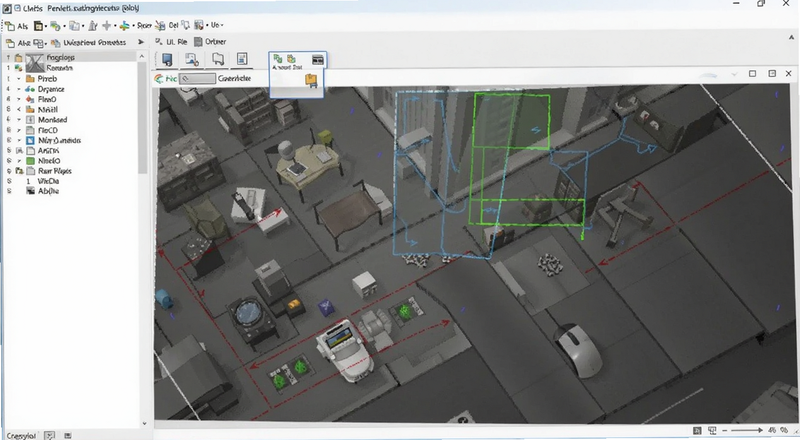Click the black arrow at panel header right

click(x=141, y=42)
